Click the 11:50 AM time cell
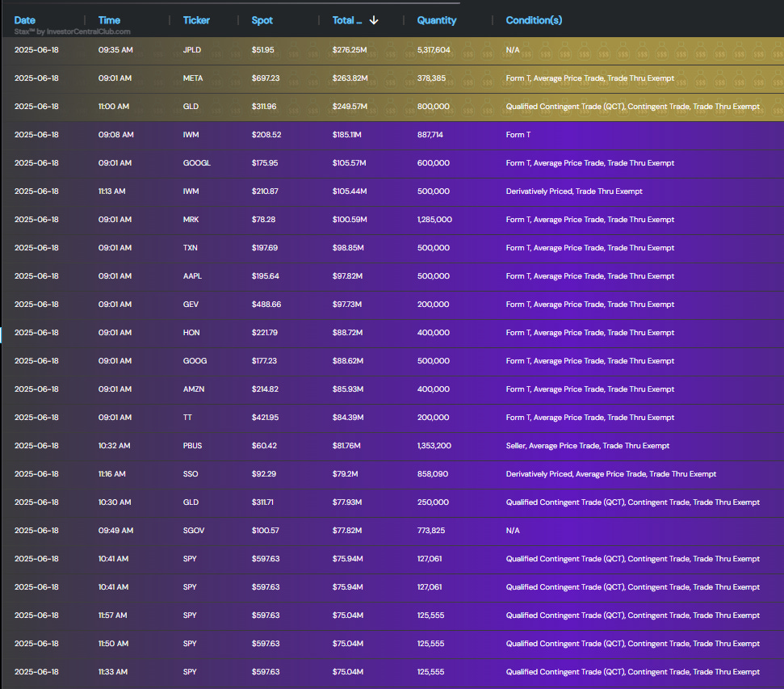 (113, 644)
